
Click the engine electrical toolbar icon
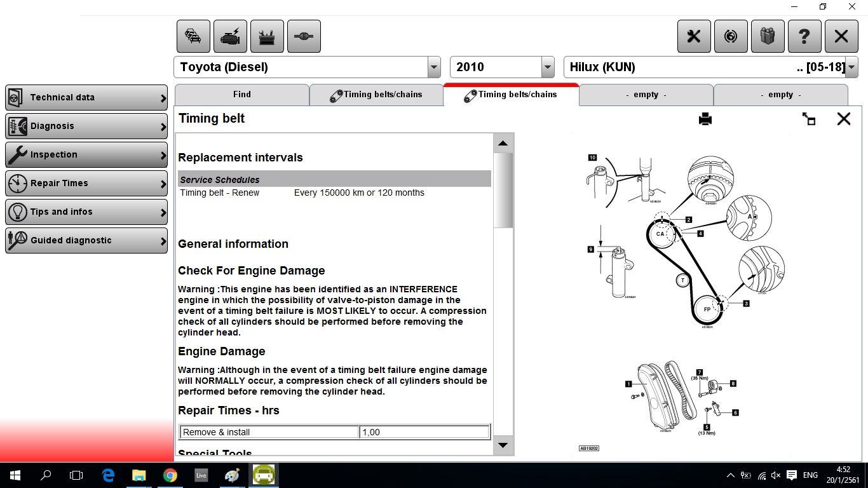coord(230,36)
